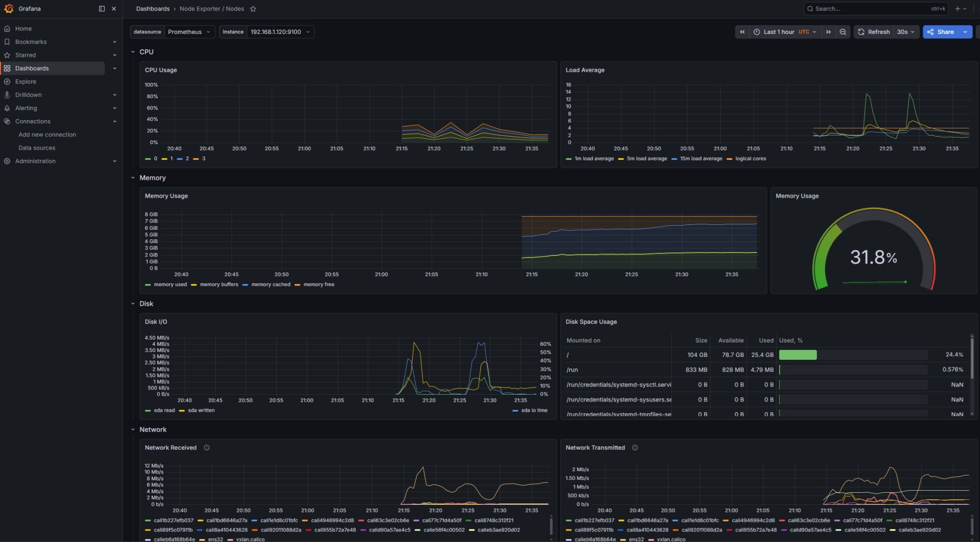Toggle the sda written legend series
The image size is (980, 542).
pos(197,410)
